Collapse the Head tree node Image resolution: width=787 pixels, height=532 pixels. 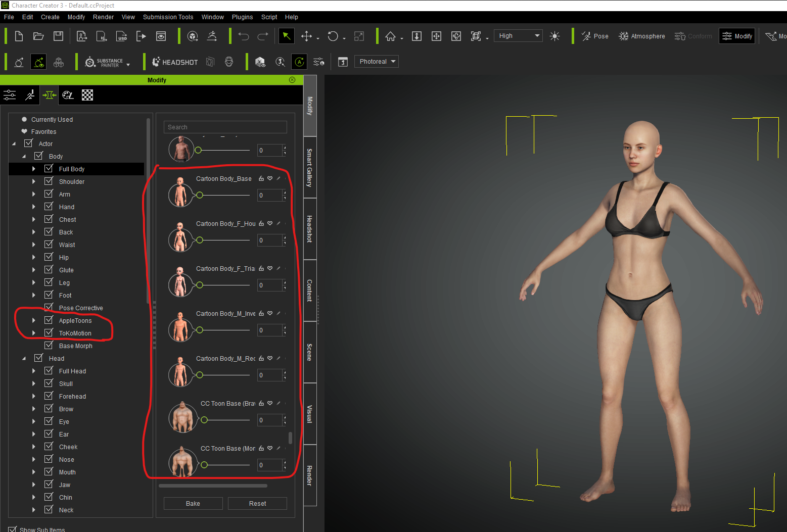coord(24,358)
